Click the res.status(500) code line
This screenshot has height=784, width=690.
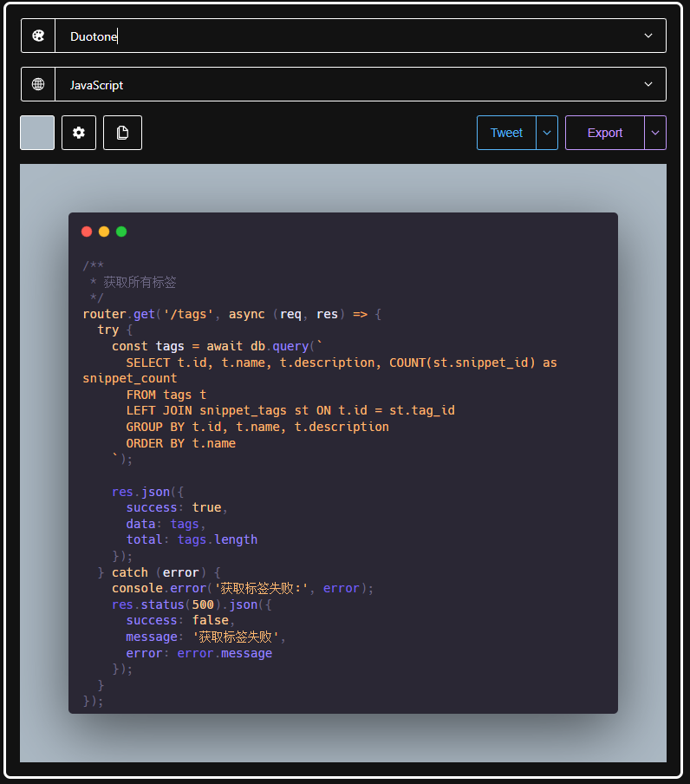click(x=192, y=604)
